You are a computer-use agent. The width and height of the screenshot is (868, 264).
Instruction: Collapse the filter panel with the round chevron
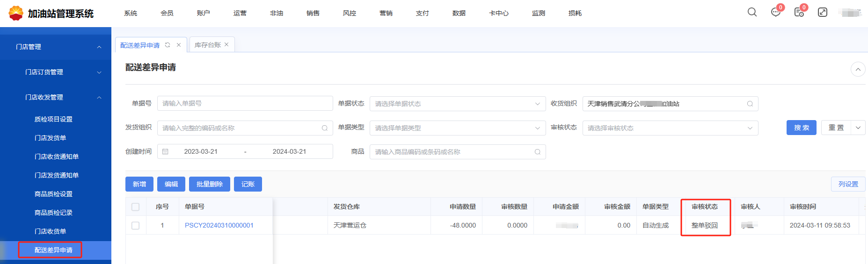(858, 69)
